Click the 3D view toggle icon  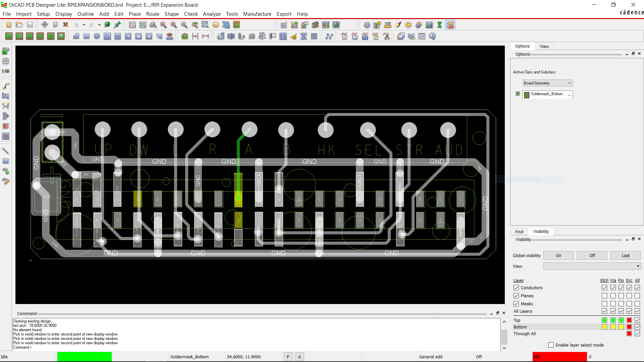(x=226, y=25)
